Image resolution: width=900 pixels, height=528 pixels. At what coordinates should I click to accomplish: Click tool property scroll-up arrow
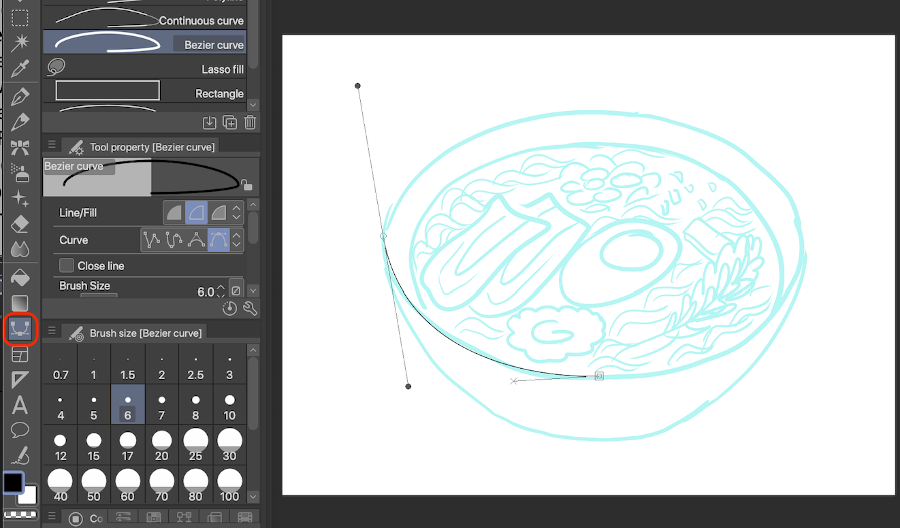pyautogui.click(x=253, y=205)
